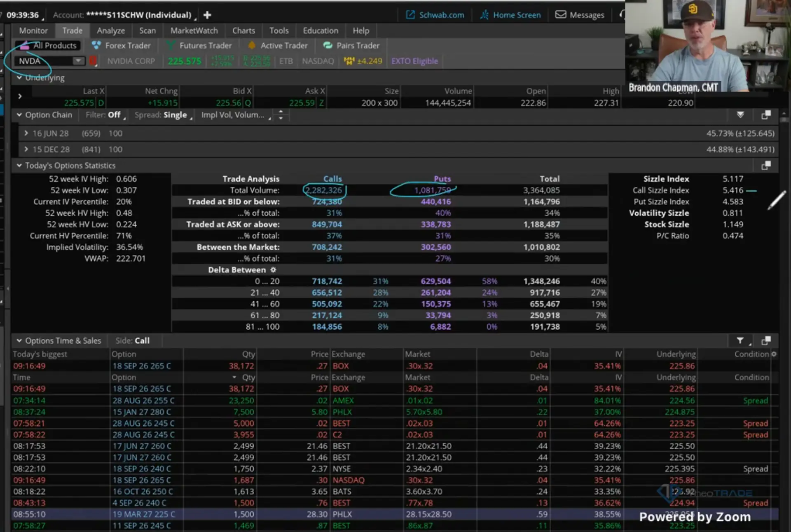Click the VWAP value 222.701
The image size is (791, 532).
[131, 258]
